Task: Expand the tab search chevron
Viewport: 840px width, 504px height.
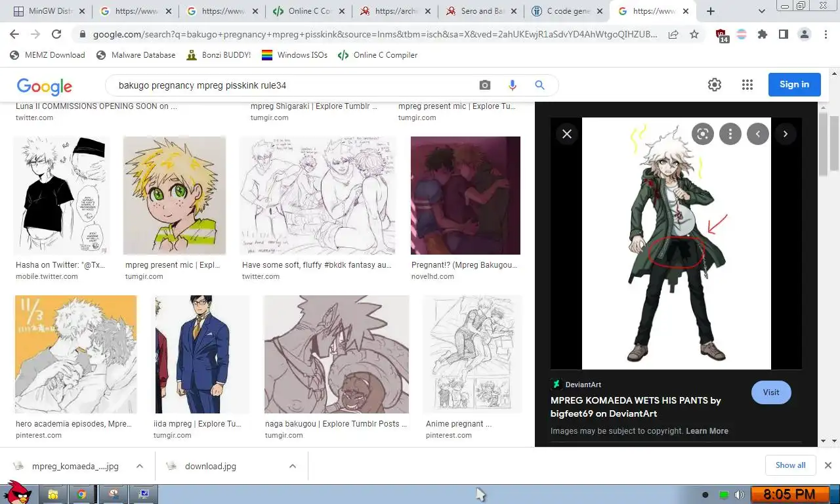Action: coord(762,11)
